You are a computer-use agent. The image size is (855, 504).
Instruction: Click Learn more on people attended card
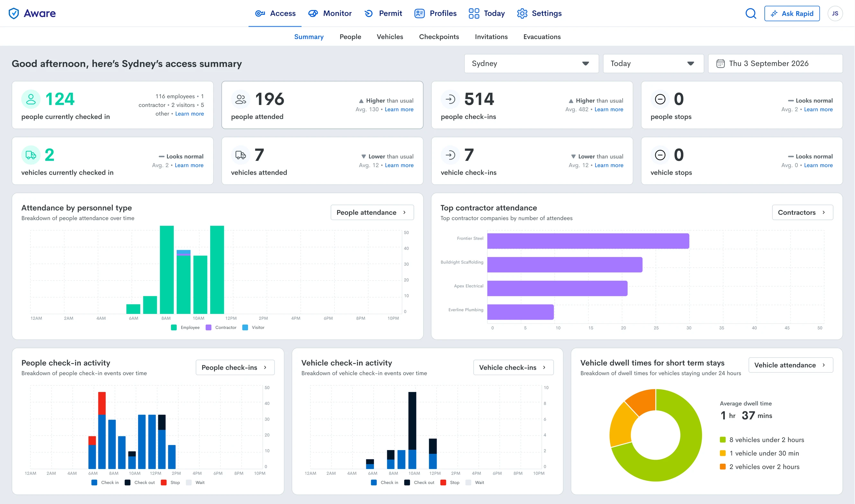pyautogui.click(x=399, y=109)
